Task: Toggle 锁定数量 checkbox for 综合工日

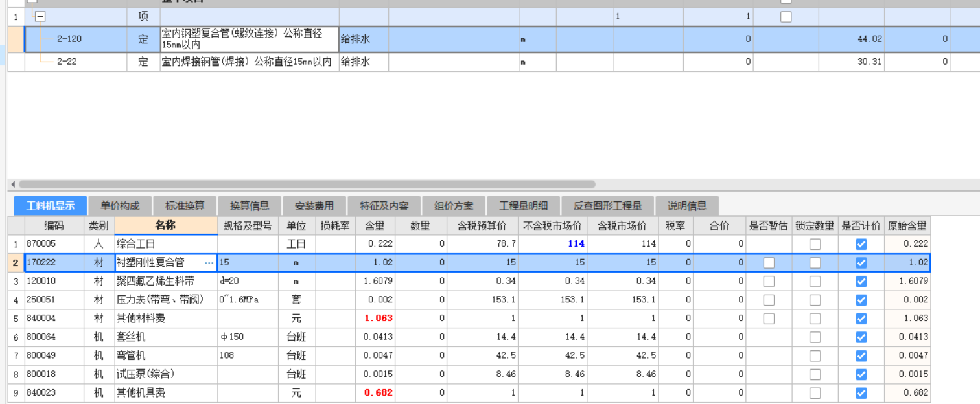Action: [815, 244]
